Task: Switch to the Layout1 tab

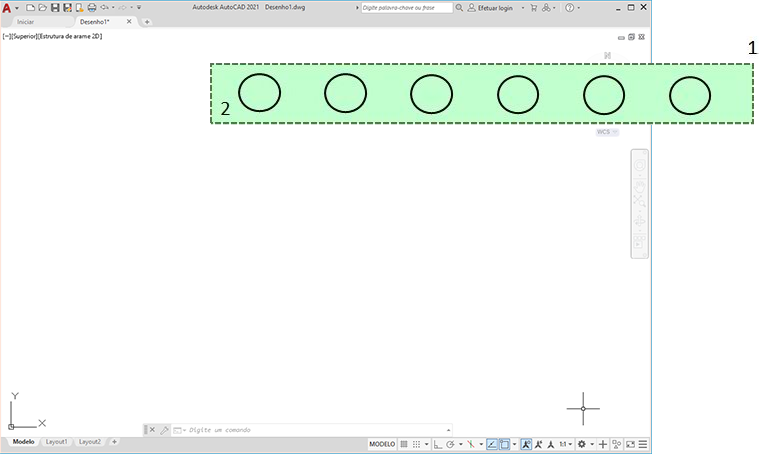Action: click(x=57, y=442)
